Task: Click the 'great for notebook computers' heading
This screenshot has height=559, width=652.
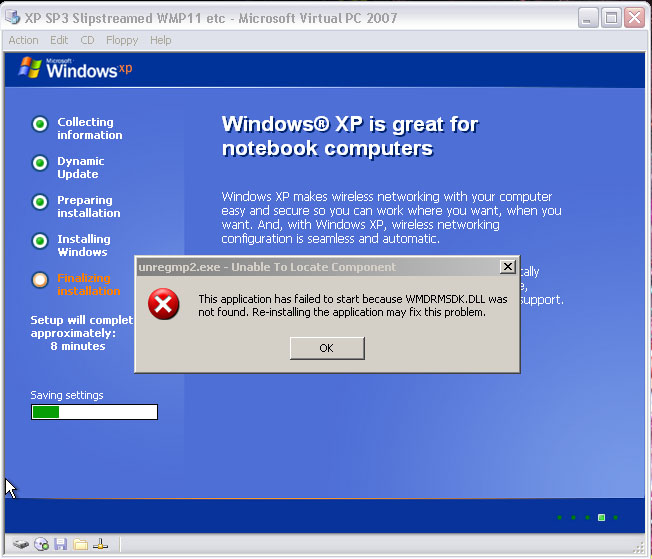Action: coord(350,136)
